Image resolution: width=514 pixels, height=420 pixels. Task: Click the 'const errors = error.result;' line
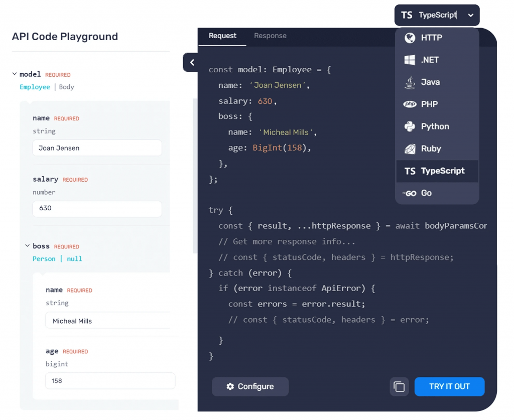(296, 304)
